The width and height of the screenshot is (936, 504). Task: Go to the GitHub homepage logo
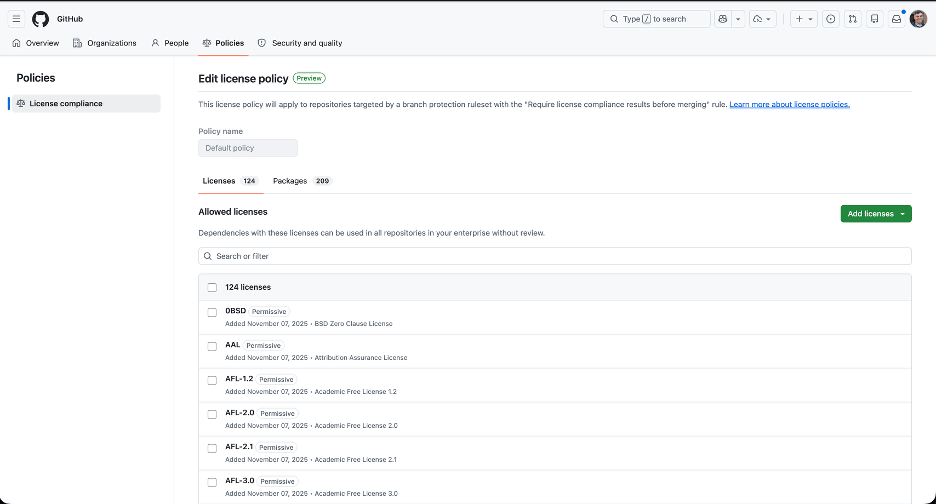[41, 19]
